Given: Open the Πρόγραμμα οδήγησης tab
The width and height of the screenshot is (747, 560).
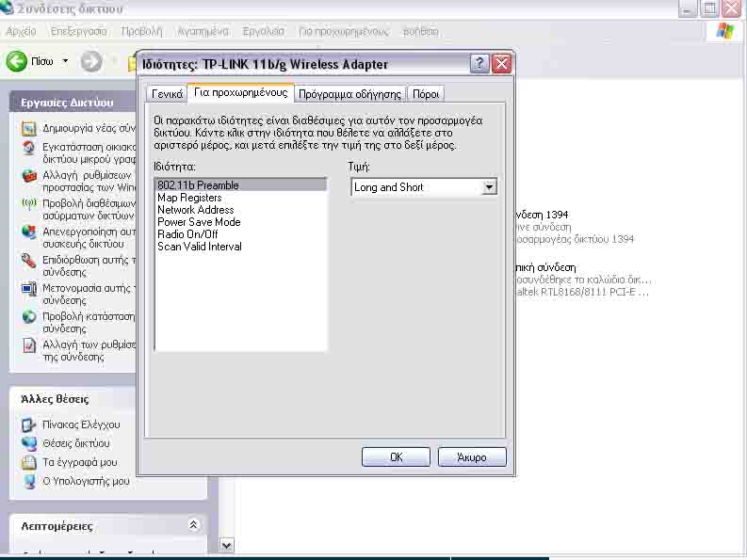Looking at the screenshot, I should 349,94.
